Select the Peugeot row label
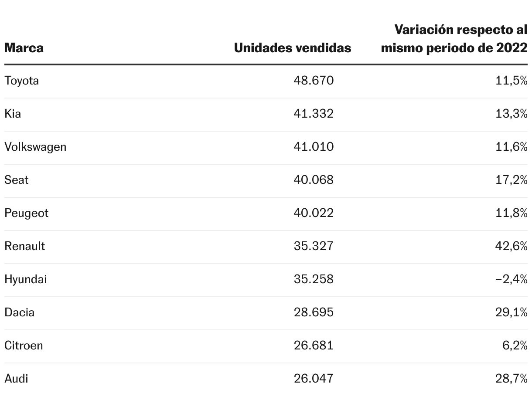Viewport: 532px width, 400px height. point(26,214)
